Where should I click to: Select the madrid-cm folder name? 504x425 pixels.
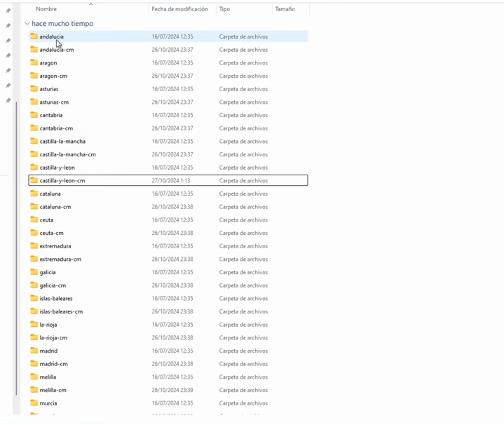(x=54, y=364)
